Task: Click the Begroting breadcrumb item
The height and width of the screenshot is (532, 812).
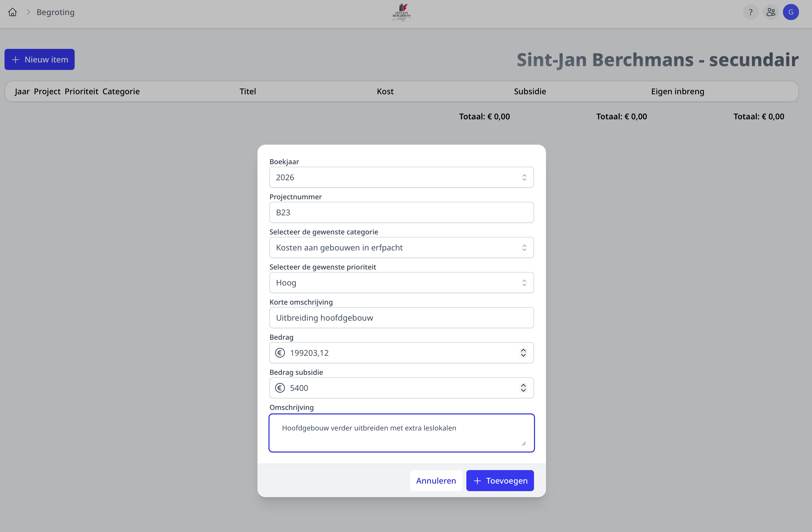Action: click(x=56, y=12)
